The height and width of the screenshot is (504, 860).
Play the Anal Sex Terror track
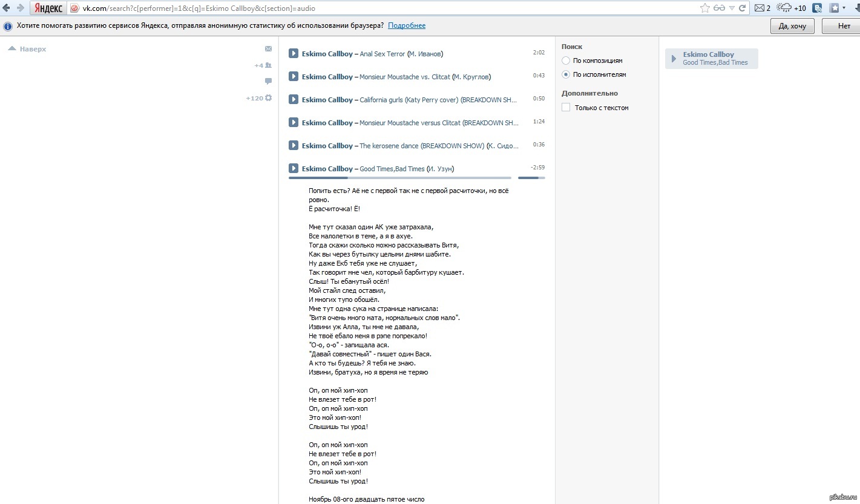point(294,53)
